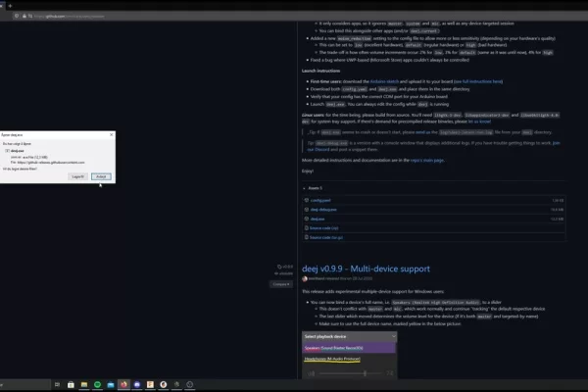Open the 'let us know' link
This screenshot has width=588, height=392.
tap(479, 122)
